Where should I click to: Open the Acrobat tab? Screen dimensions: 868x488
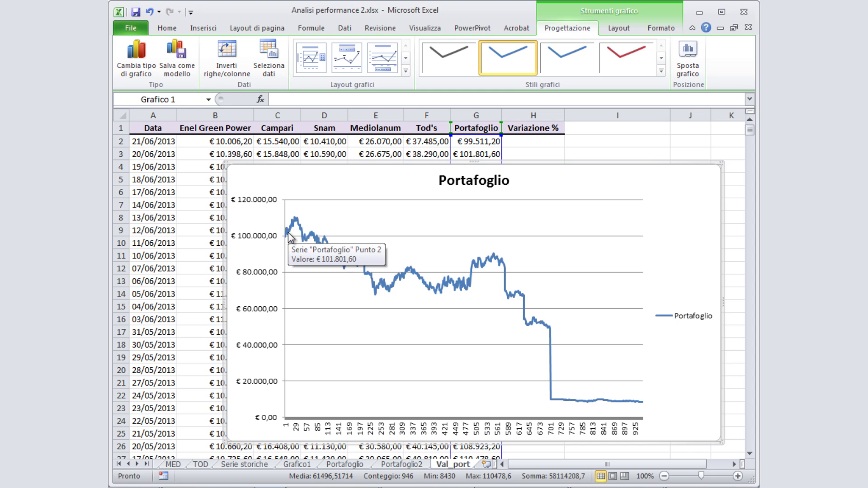516,28
